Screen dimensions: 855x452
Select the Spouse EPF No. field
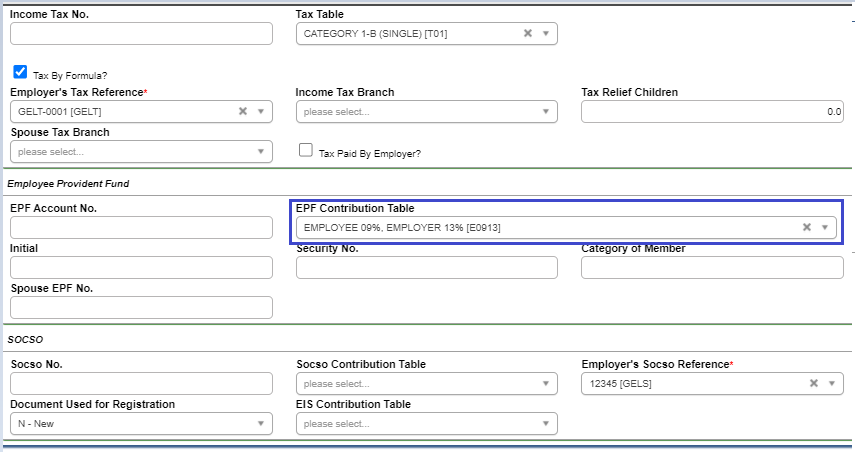(x=141, y=307)
